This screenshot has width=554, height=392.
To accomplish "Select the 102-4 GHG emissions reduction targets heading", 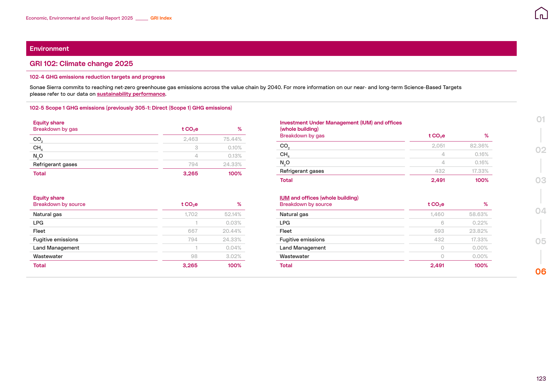I will [97, 77].
